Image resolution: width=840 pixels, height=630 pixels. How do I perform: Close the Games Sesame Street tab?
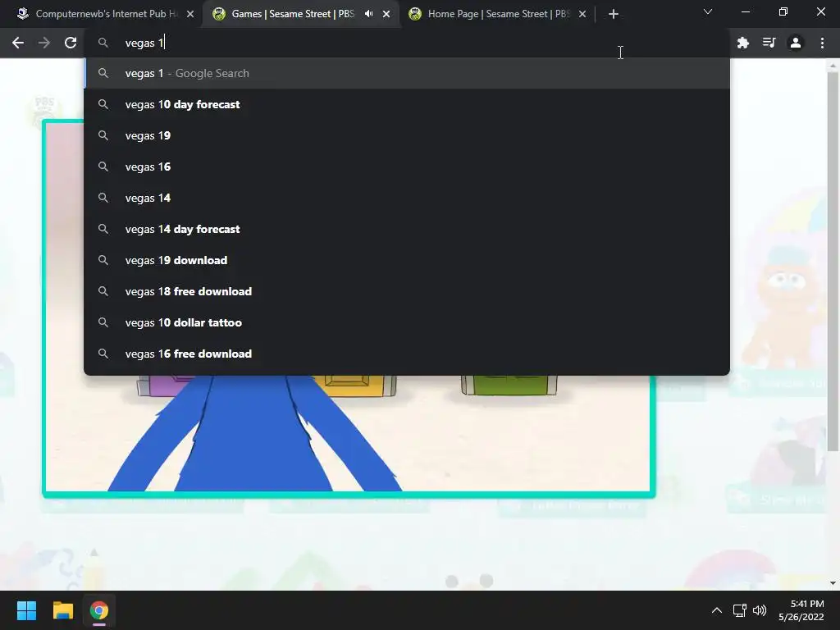(x=386, y=14)
